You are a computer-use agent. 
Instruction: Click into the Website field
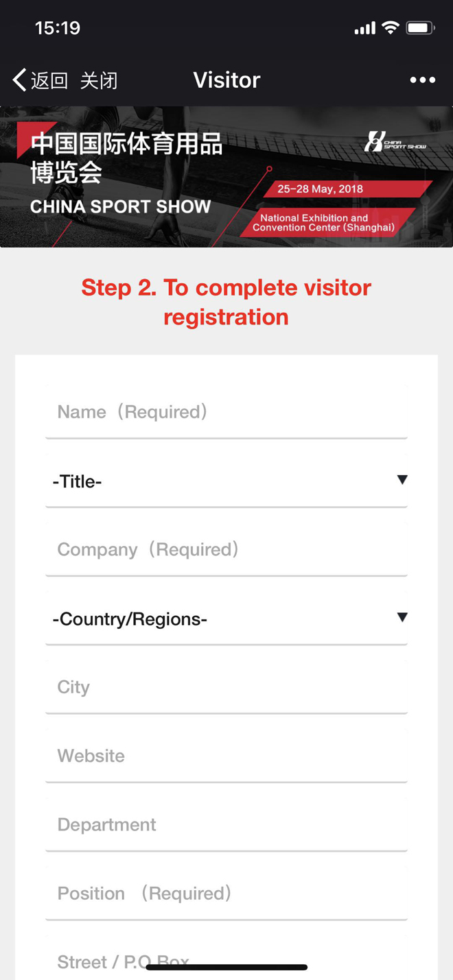(226, 756)
